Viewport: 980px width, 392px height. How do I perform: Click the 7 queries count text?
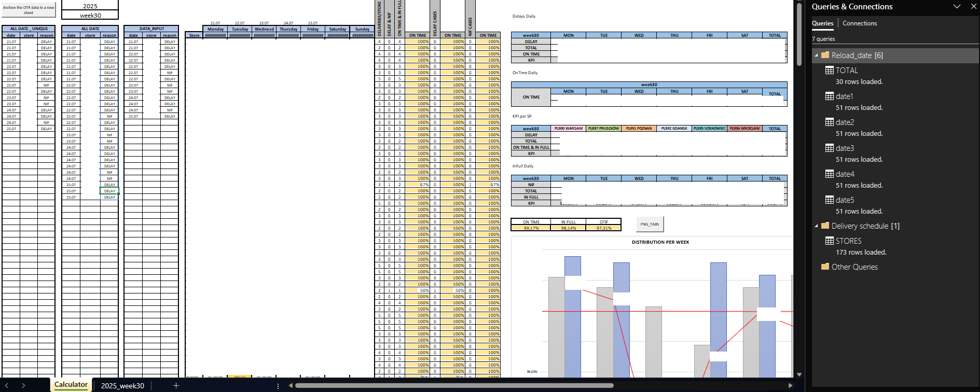823,39
